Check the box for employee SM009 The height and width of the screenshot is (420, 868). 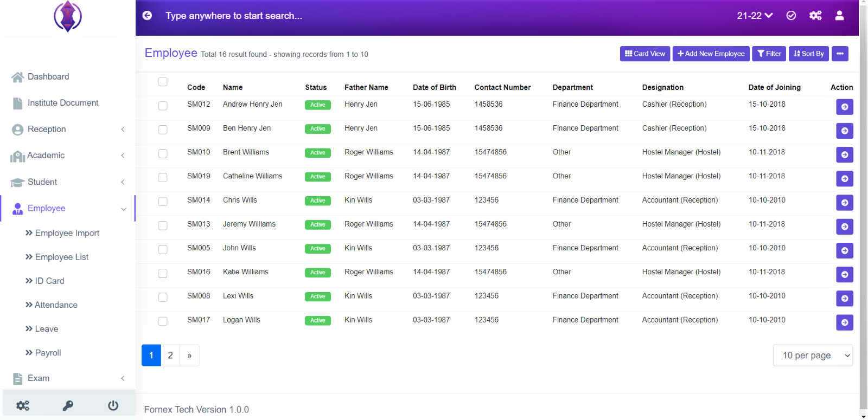[163, 130]
